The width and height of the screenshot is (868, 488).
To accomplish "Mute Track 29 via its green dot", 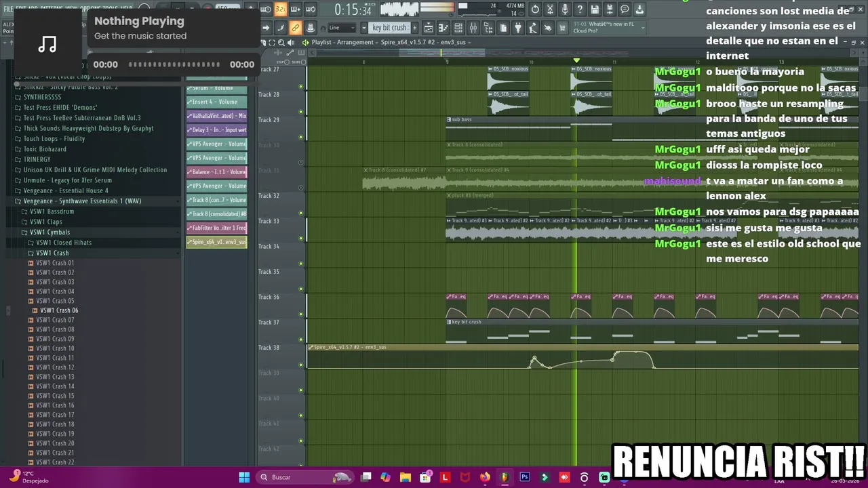I will 301,137.
